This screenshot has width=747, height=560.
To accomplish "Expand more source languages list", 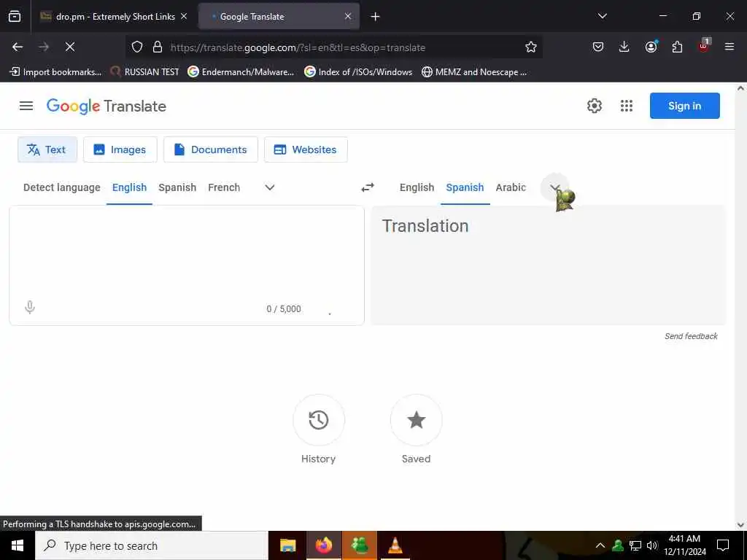I will (x=270, y=187).
